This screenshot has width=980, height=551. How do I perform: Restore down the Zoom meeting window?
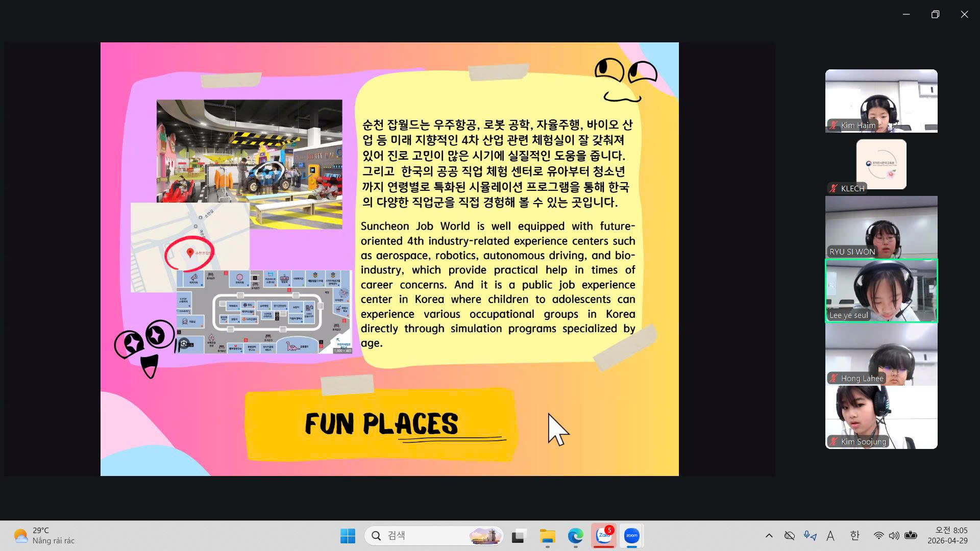(x=935, y=14)
